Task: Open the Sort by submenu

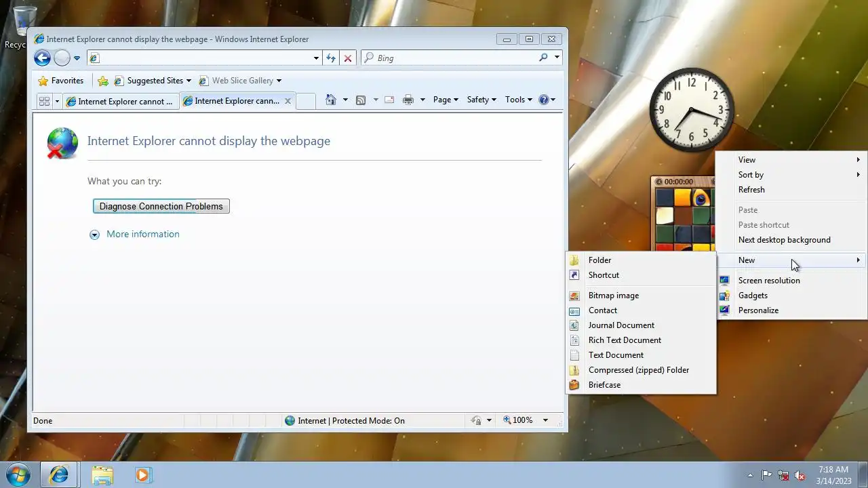Action: click(791, 175)
